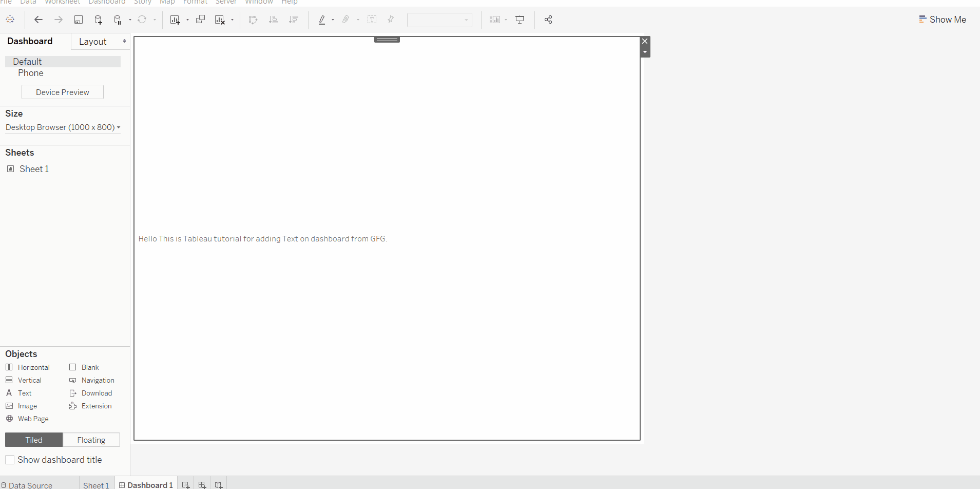Add a new worksheet tab at bottom
The width and height of the screenshot is (980, 489).
(186, 485)
